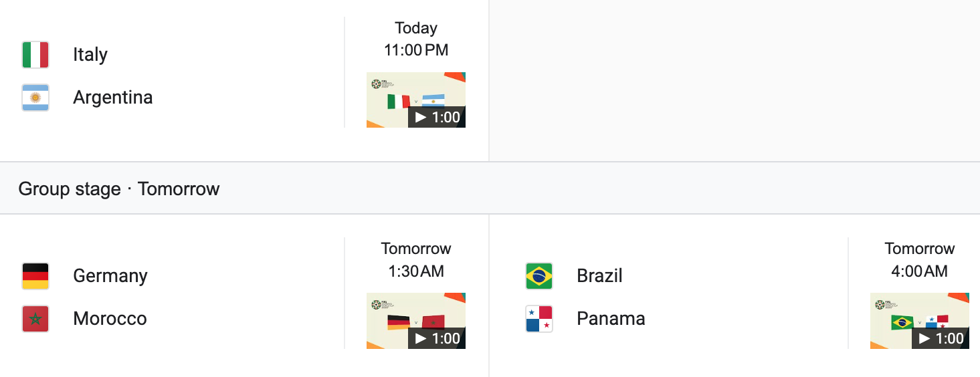The height and width of the screenshot is (377, 980).
Task: Select the Morocco team name
Action: click(x=110, y=319)
